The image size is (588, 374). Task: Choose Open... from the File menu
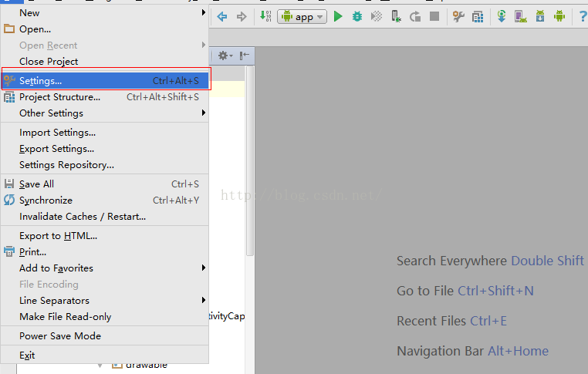pyautogui.click(x=105, y=29)
